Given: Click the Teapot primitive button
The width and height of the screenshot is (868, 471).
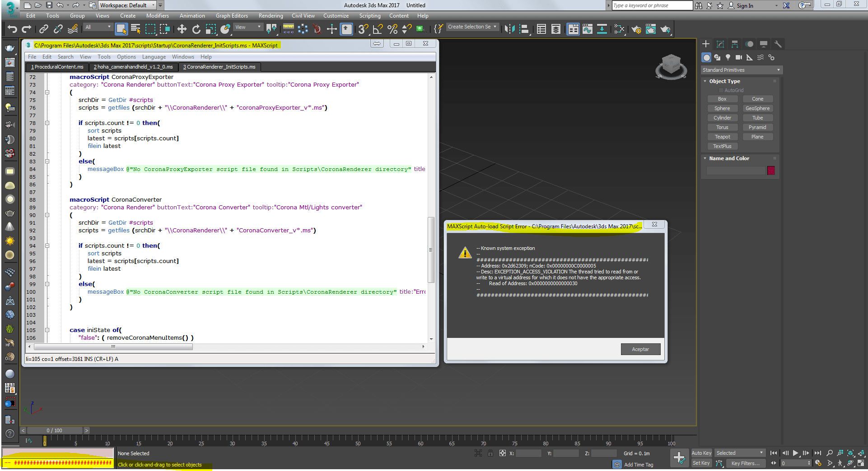Looking at the screenshot, I should click(x=722, y=137).
